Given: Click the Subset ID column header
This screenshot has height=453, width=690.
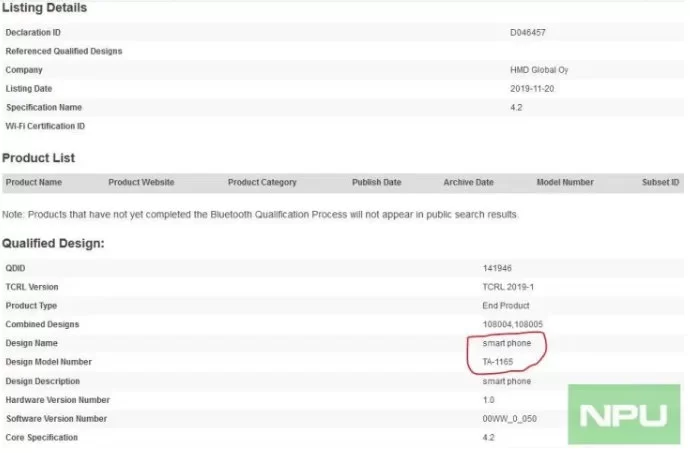Looking at the screenshot, I should point(660,182).
